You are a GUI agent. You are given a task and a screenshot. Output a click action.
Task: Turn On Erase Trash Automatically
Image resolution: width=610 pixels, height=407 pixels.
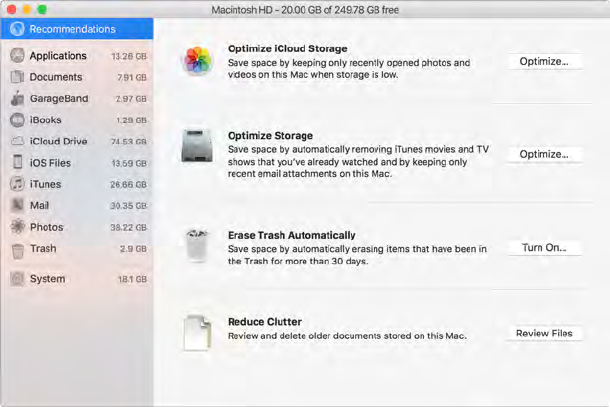click(544, 247)
